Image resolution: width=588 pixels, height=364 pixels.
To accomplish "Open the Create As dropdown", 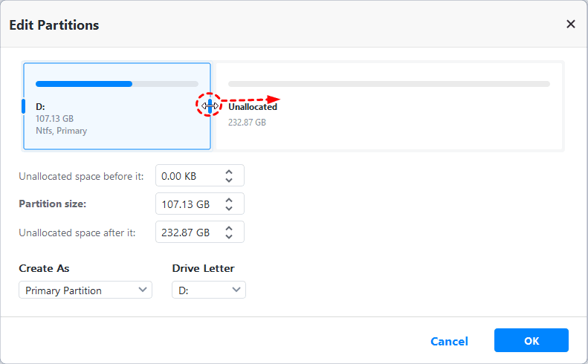I will 85,290.
